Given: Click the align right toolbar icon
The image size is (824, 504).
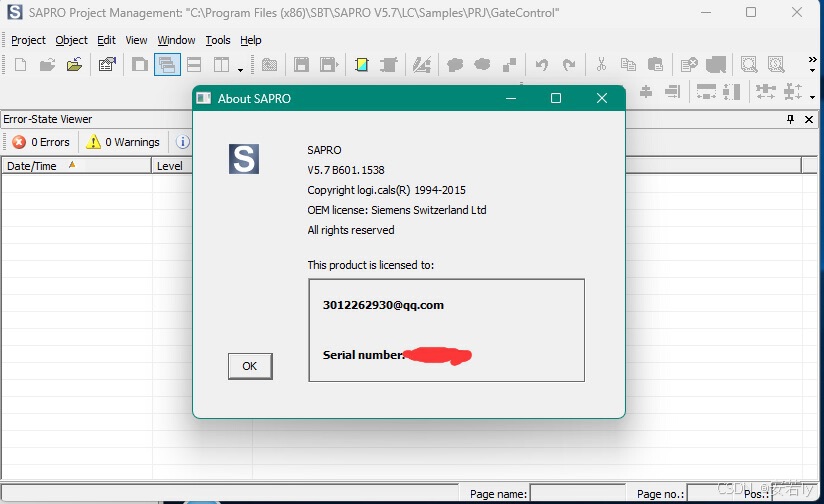Looking at the screenshot, I should click(x=673, y=92).
